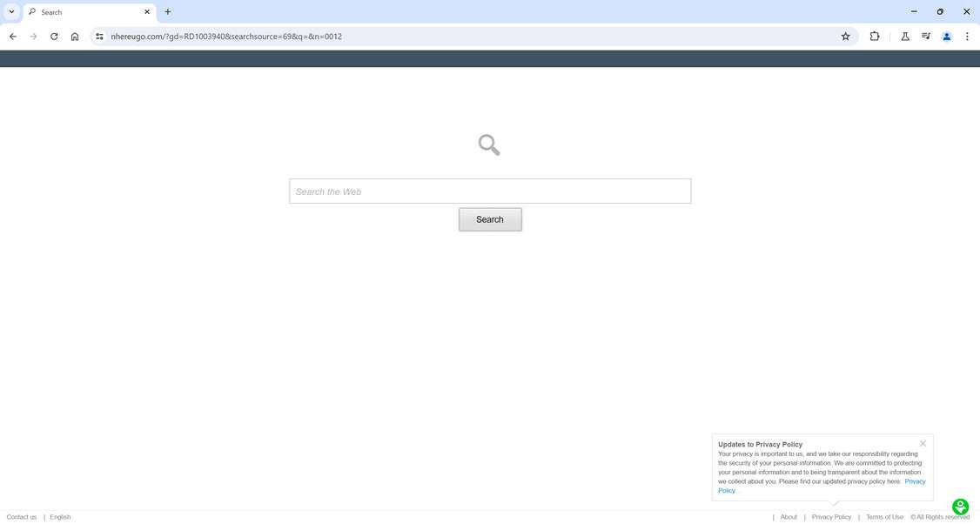
Task: Open the Contact us footer link
Action: pyautogui.click(x=21, y=517)
